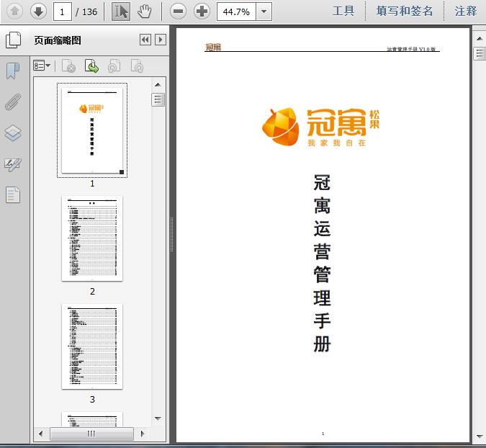Click the page number input field

[x=63, y=12]
